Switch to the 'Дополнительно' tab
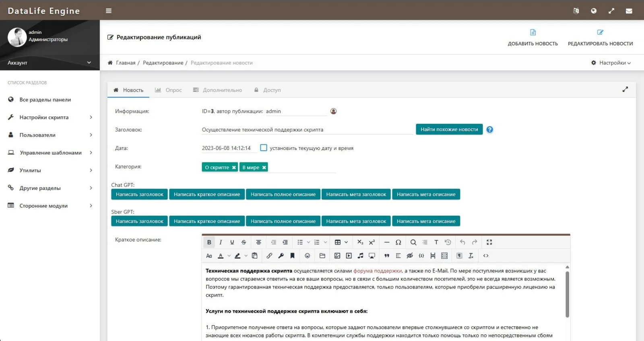 point(217,90)
